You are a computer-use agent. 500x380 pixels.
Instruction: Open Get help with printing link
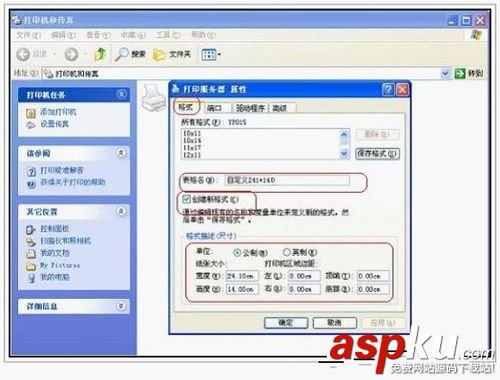73,182
